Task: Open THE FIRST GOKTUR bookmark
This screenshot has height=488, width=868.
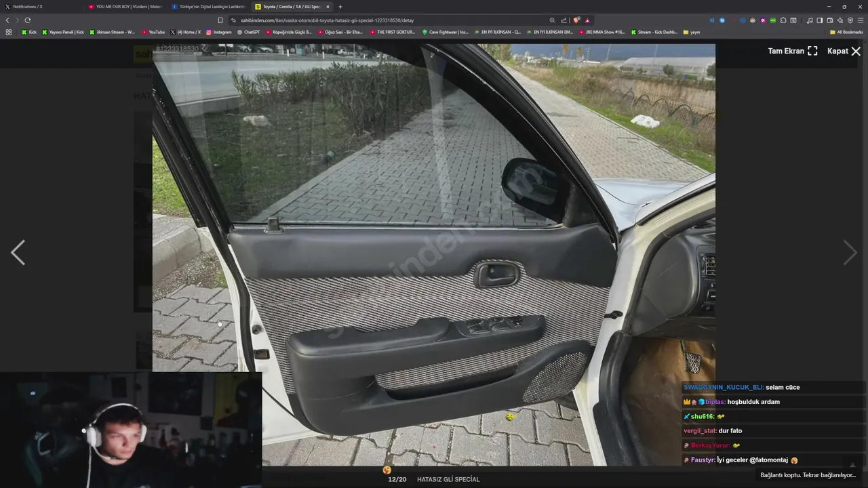Action: 393,32
